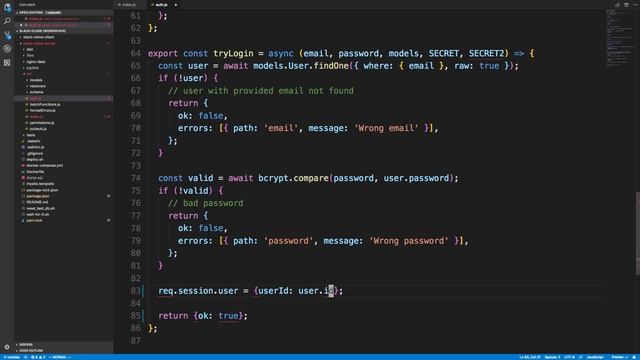Click the 'Wrong password' string
This screenshot has width=640, height=360.
click(x=409, y=241)
